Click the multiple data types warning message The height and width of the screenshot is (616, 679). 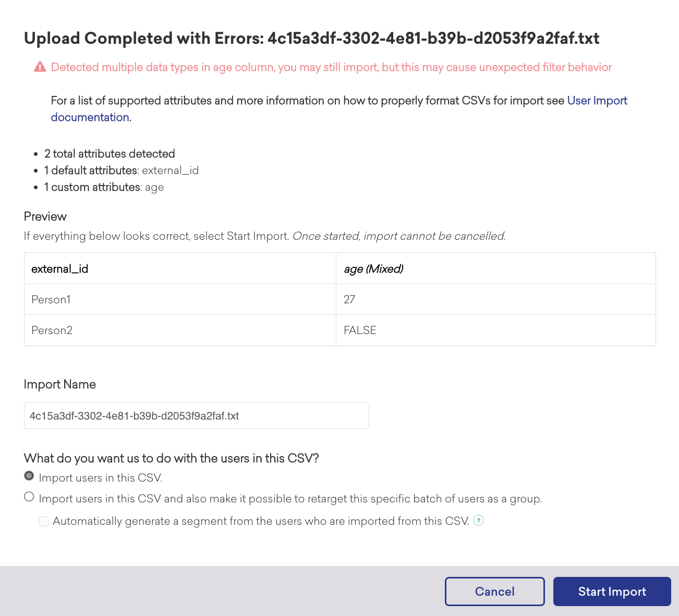(x=331, y=67)
